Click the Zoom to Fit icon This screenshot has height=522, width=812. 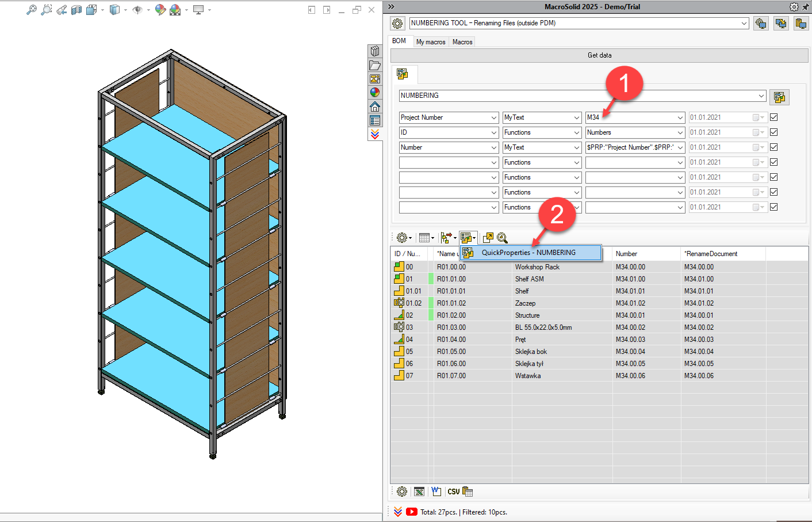tap(32, 10)
